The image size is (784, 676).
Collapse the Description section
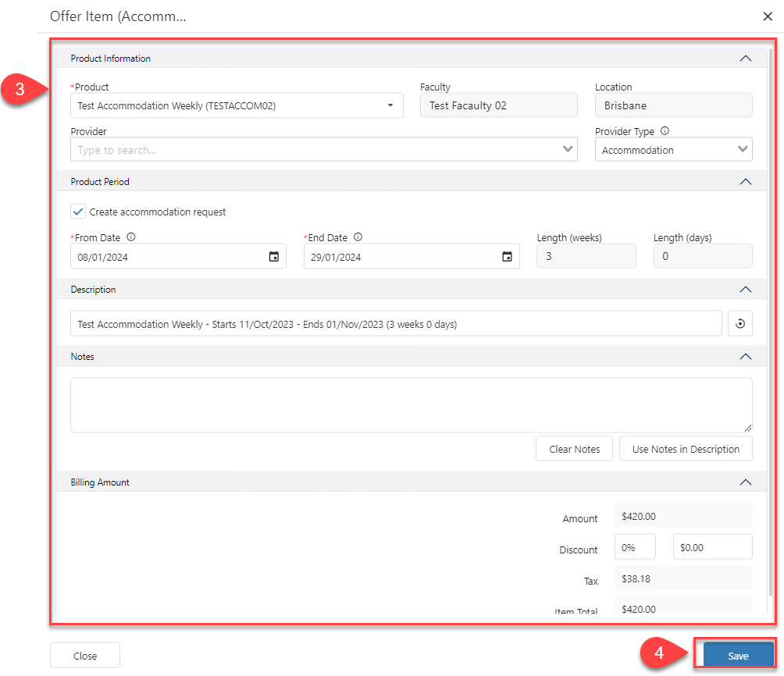click(745, 290)
